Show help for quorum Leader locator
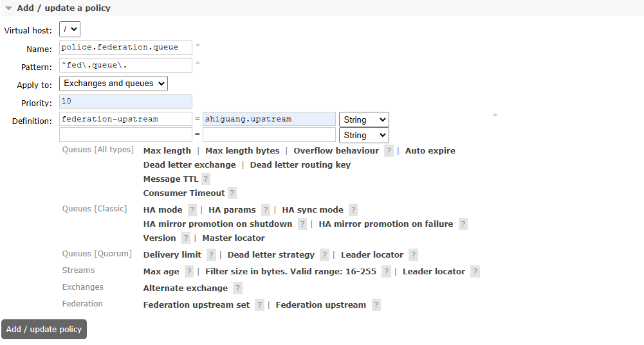This screenshot has height=345, width=644. [414, 255]
